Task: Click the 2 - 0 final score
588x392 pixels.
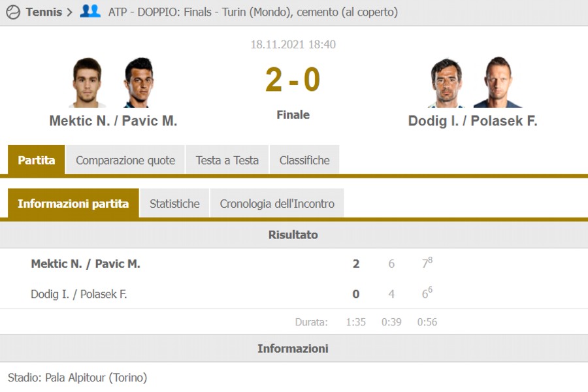Action: 293,80
